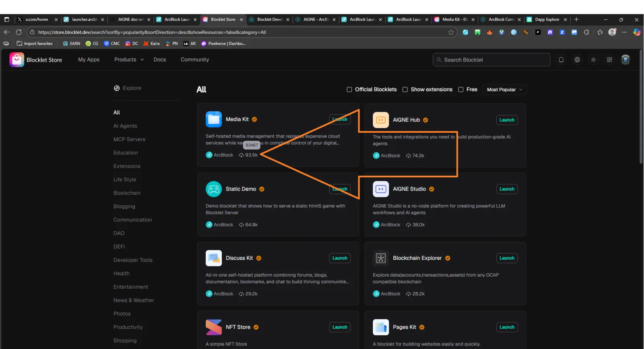Launch the Blockchain Explorer blocklet
The height and width of the screenshot is (349, 644).
pyautogui.click(x=507, y=258)
